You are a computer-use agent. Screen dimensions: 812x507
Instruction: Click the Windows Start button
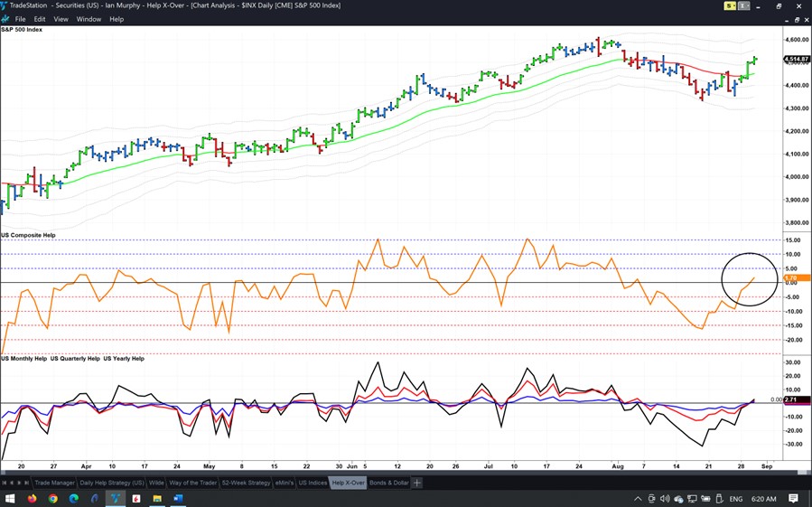click(x=10, y=498)
